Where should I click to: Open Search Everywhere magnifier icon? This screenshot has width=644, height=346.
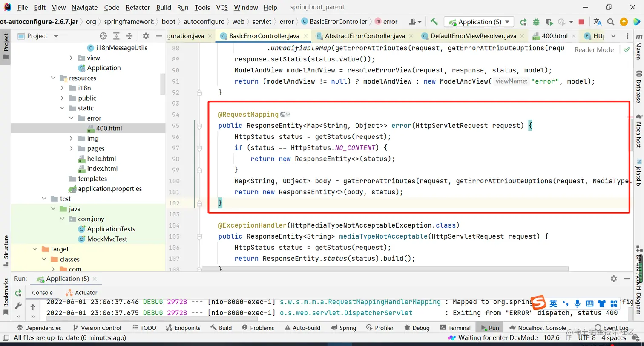click(x=611, y=22)
